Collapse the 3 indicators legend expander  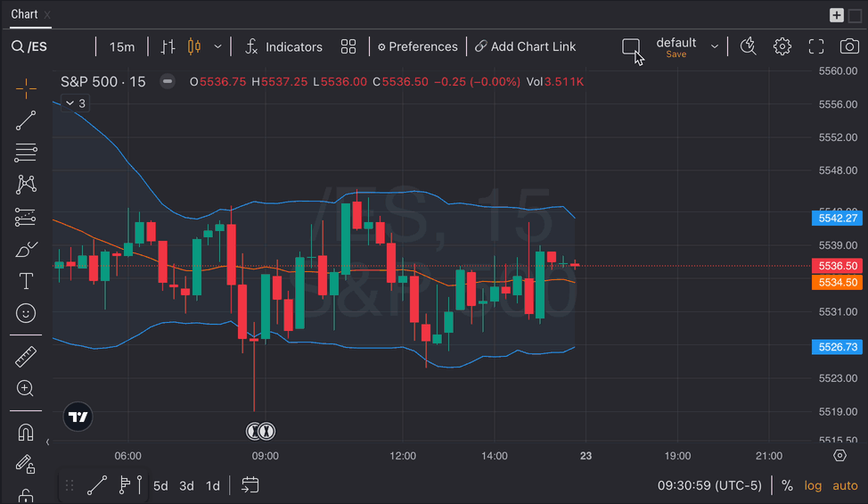(76, 103)
